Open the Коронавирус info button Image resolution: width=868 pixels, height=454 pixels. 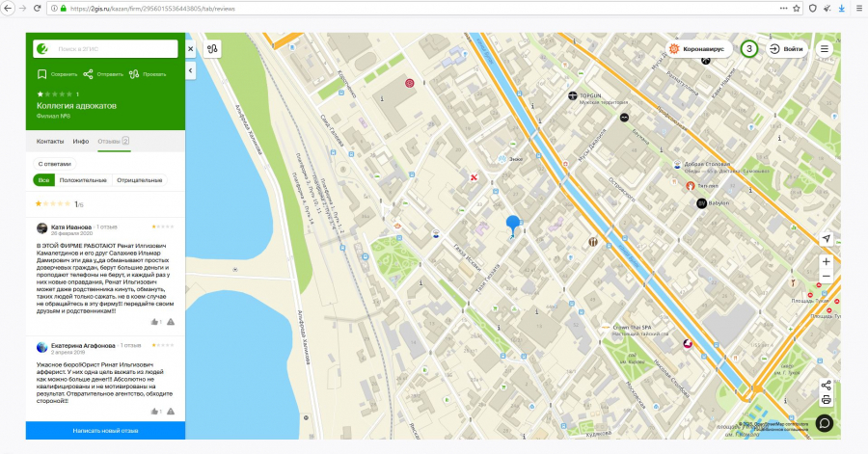[698, 48]
